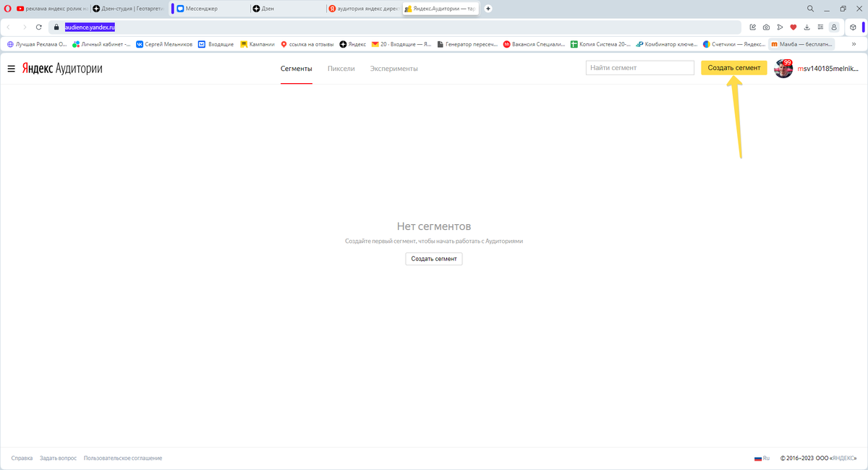Viewport: 868px width, 470px height.
Task: Click the padlock site security icon
Action: [x=56, y=27]
